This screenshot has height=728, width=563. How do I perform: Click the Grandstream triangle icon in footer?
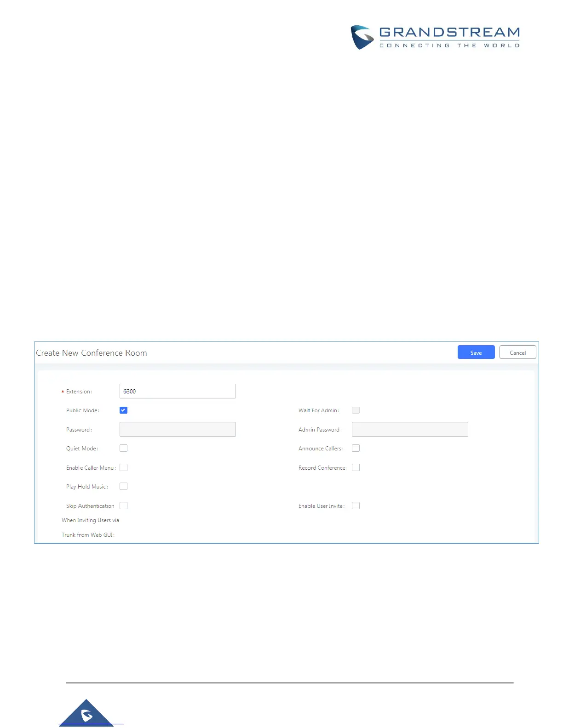[86, 714]
